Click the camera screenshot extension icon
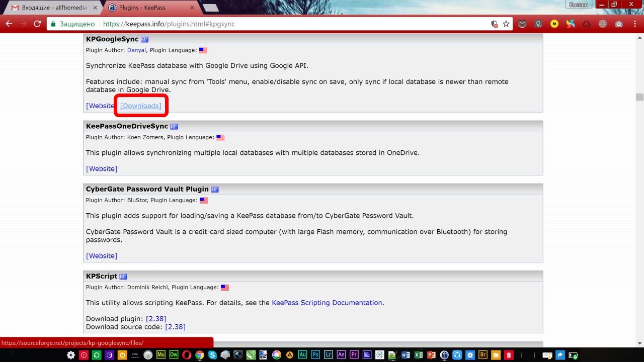Image resolution: width=644 pixels, height=362 pixels. point(619,24)
